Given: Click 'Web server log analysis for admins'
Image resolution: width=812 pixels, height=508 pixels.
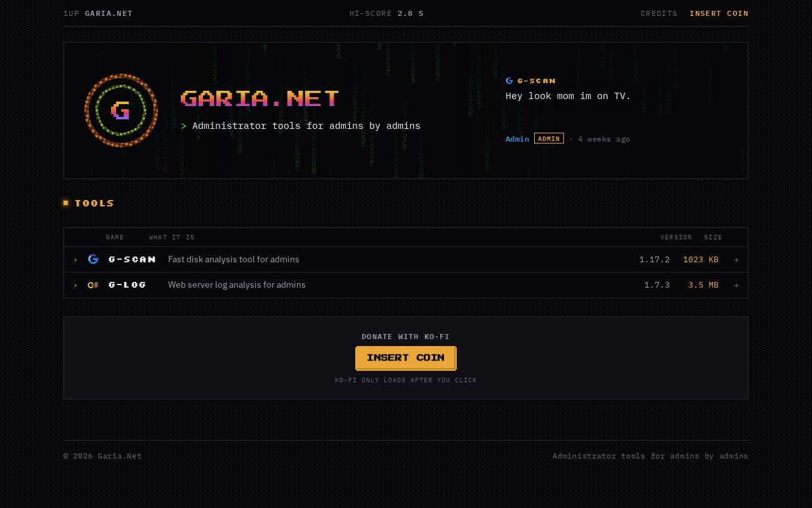Looking at the screenshot, I should pyautogui.click(x=237, y=284).
